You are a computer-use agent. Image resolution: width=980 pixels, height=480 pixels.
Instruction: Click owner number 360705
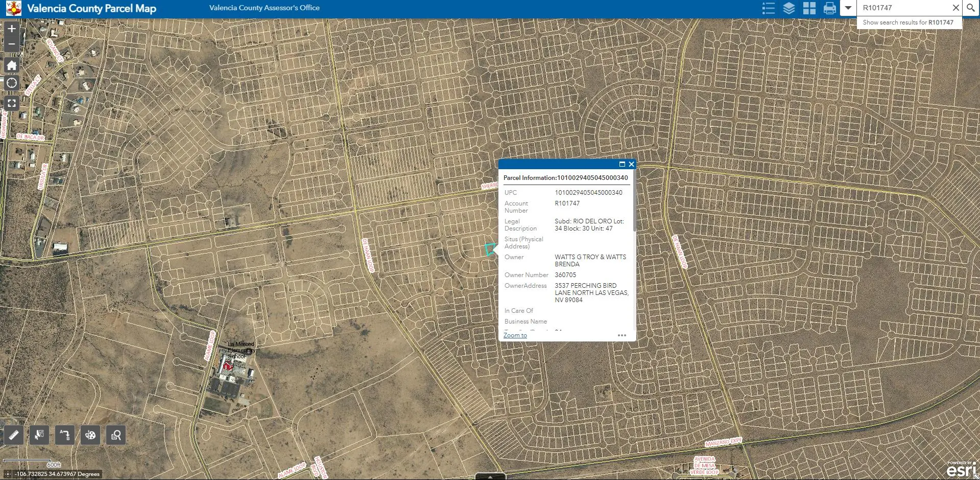click(565, 275)
